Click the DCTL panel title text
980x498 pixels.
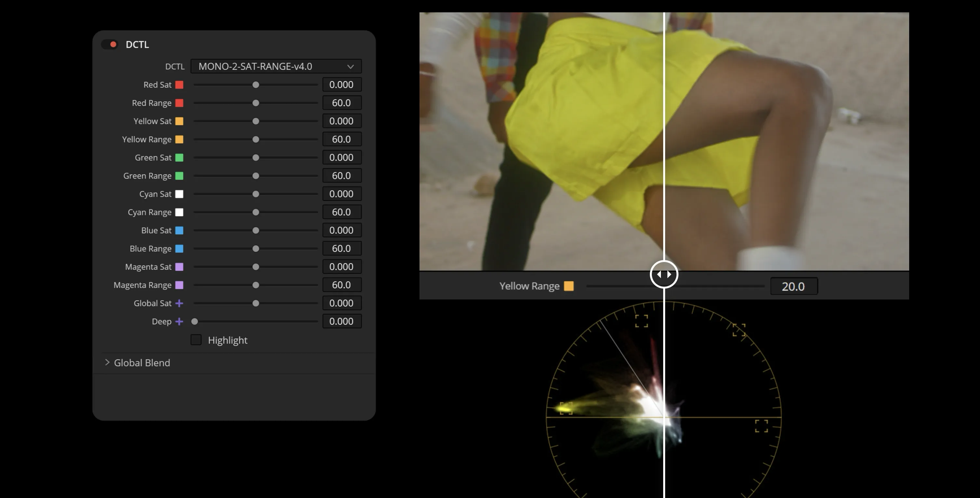click(137, 44)
